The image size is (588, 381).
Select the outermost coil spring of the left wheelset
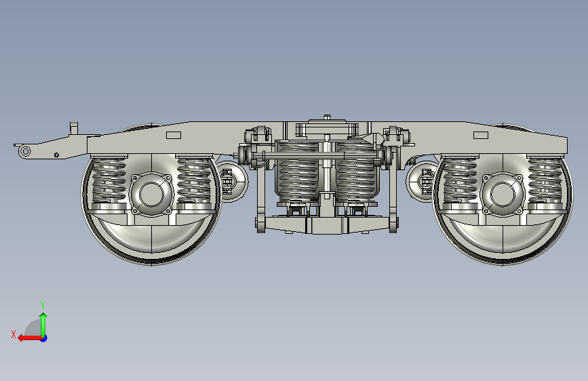[x=109, y=180]
